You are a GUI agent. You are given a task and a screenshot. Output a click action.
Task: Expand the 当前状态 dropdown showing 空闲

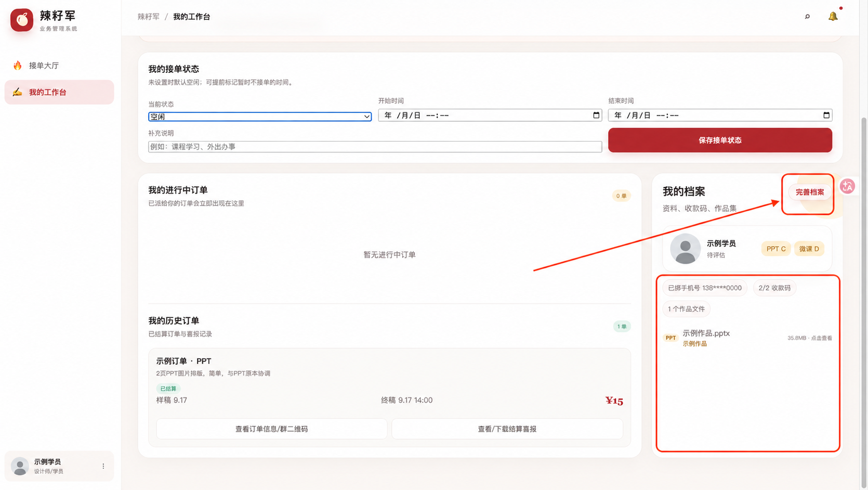coord(260,117)
